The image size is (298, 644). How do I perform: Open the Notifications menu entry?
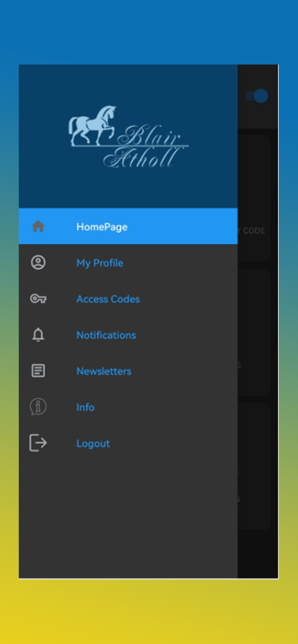tap(128, 335)
